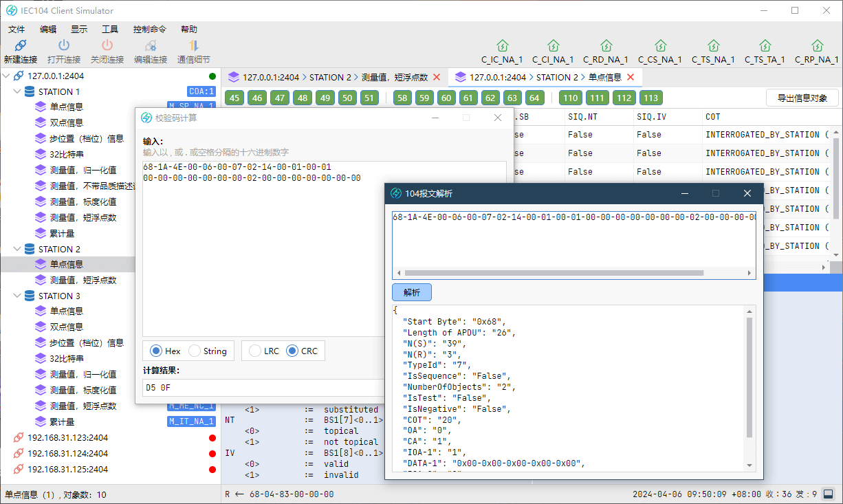843x504 pixels.
Task: Choose the LRC checksum option
Action: [x=254, y=351]
